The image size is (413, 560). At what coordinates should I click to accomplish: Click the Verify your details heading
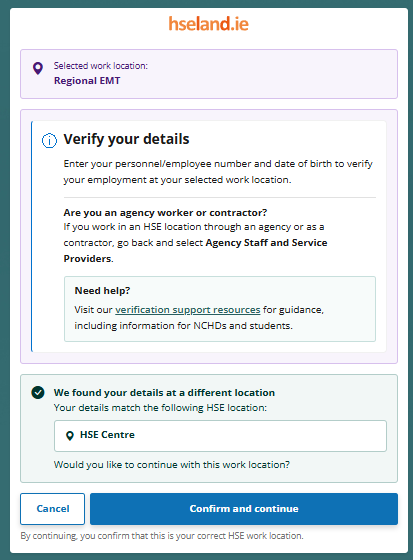tap(126, 139)
